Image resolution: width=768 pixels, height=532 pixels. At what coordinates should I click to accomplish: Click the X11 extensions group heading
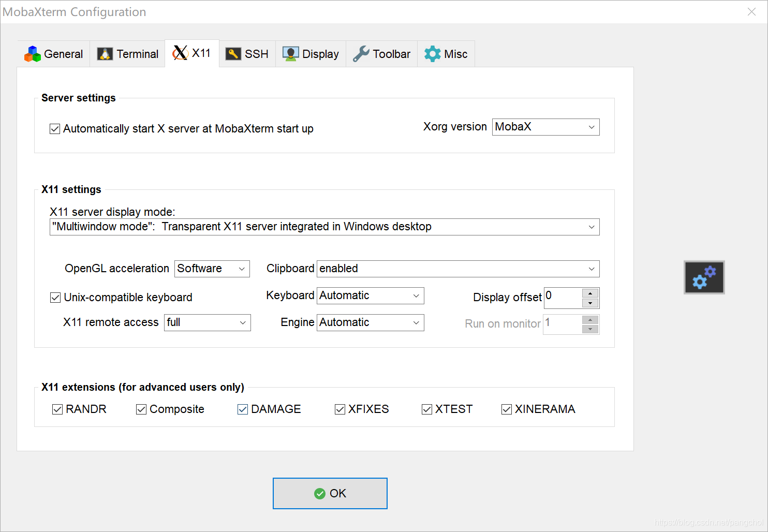[143, 387]
